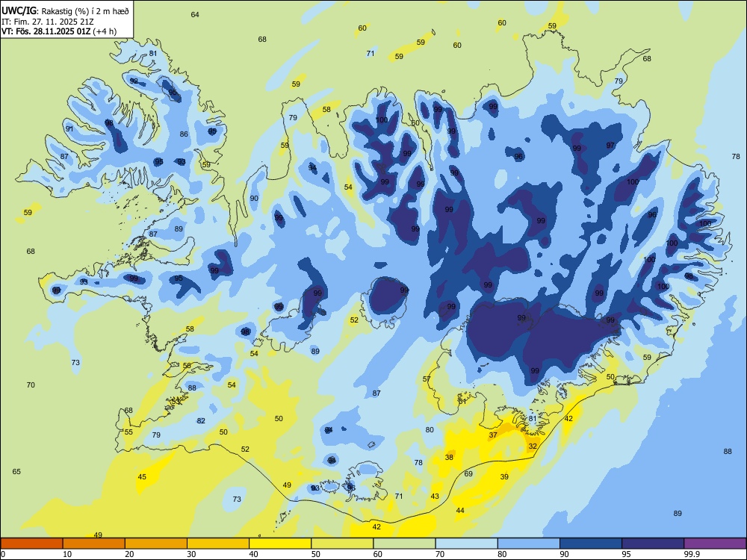Viewport: 747px width, 560px height.
Task: Click the pale blue 70–80 legend swatch
Action: [x=466, y=544]
